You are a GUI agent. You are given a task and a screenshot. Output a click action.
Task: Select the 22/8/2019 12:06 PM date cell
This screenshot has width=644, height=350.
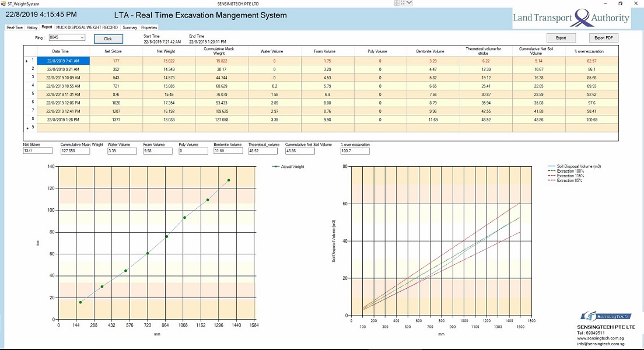point(62,101)
